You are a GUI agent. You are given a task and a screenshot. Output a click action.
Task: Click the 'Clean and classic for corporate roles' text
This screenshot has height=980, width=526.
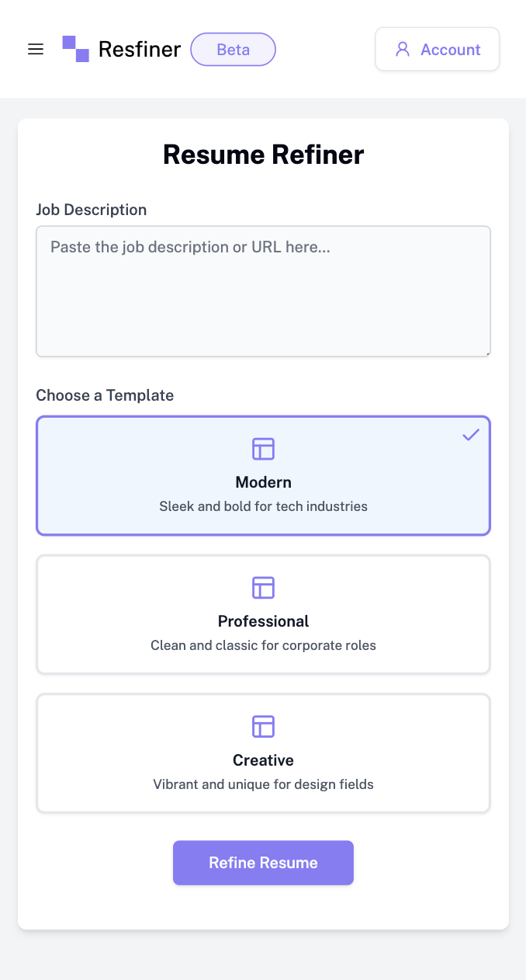(x=263, y=645)
